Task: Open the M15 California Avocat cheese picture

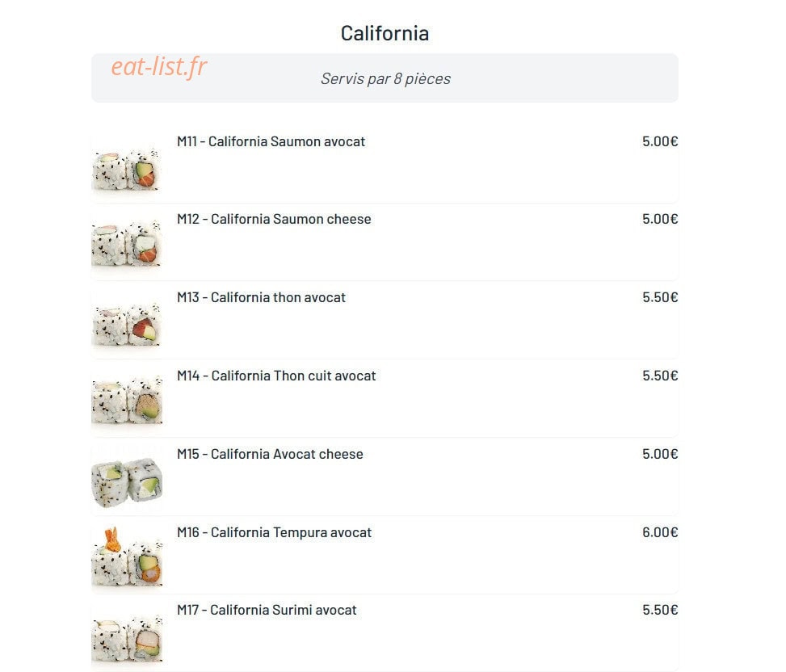Action: 127,480
